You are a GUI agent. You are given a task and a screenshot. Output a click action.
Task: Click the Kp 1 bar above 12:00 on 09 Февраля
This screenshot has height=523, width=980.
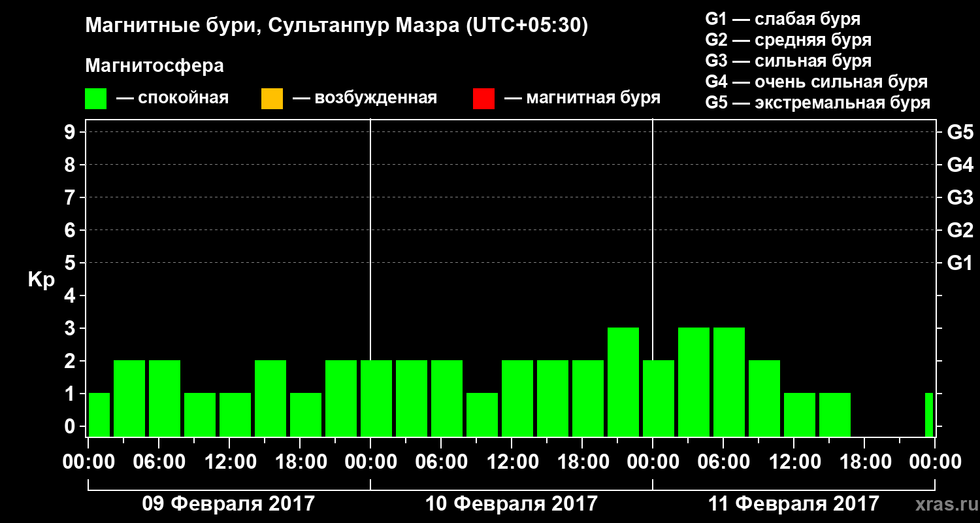[235, 414]
